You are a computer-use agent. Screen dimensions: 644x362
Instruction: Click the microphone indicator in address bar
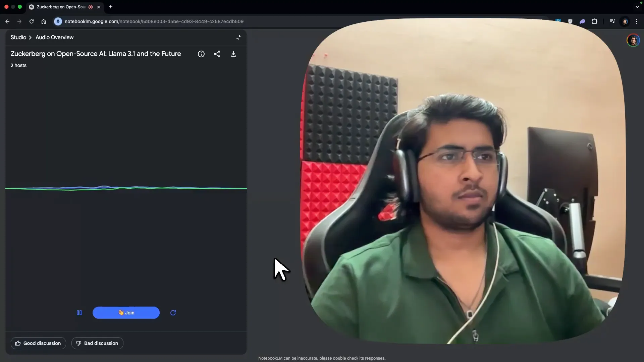(x=58, y=21)
